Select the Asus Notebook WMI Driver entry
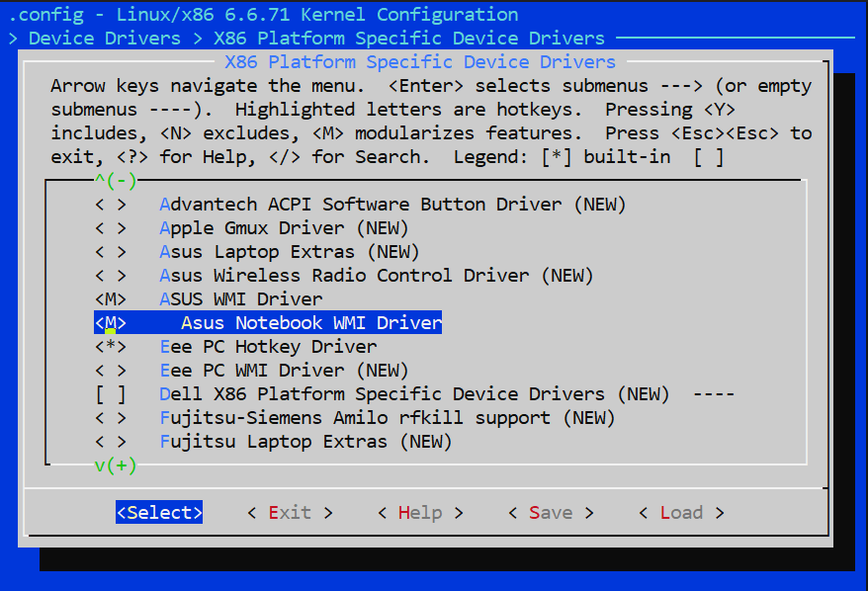Screen dimensions: 868x591 [x=310, y=323]
